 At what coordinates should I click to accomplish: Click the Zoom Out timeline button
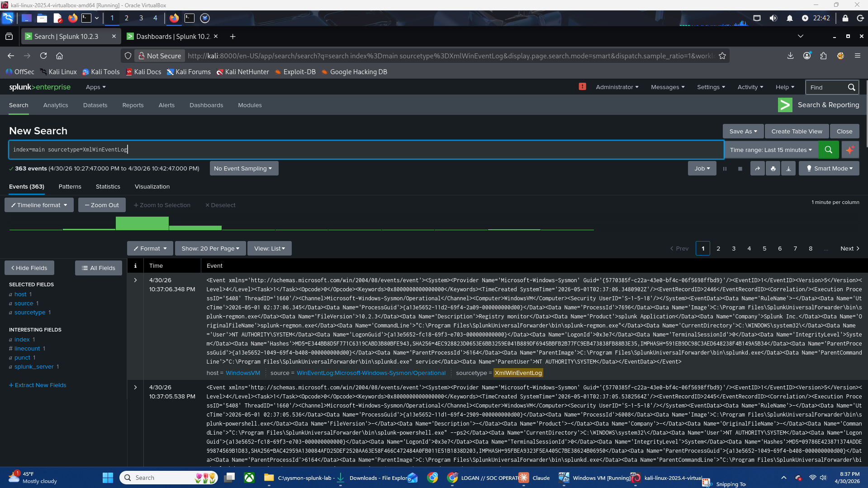point(102,205)
